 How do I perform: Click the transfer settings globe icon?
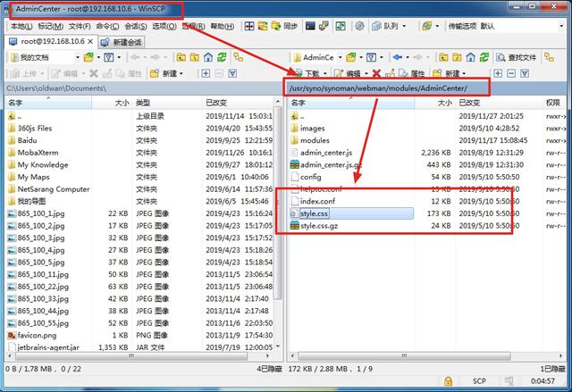coord(427,26)
